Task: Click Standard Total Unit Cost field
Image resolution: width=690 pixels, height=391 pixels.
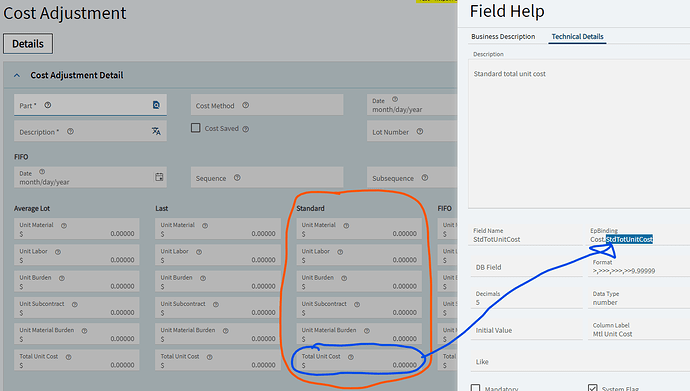Action: pyautogui.click(x=359, y=360)
